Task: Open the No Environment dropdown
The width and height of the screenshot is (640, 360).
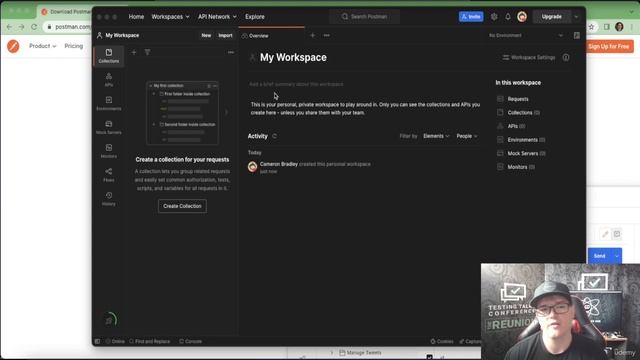Action: (525, 36)
